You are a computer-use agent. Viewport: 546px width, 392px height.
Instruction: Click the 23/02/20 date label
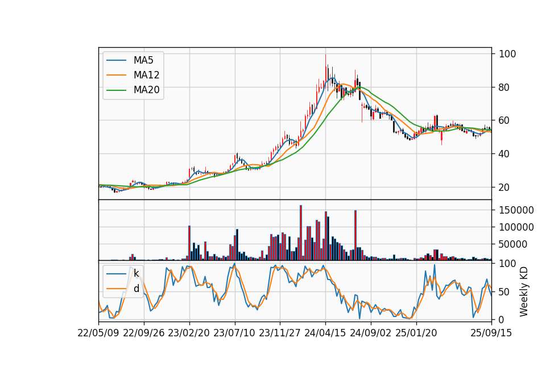coord(189,333)
